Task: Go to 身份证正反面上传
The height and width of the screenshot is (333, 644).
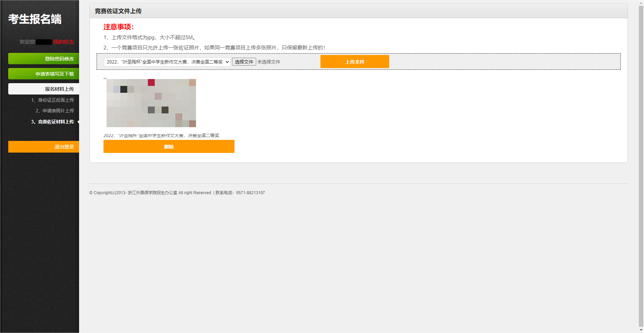Action: pyautogui.click(x=53, y=100)
